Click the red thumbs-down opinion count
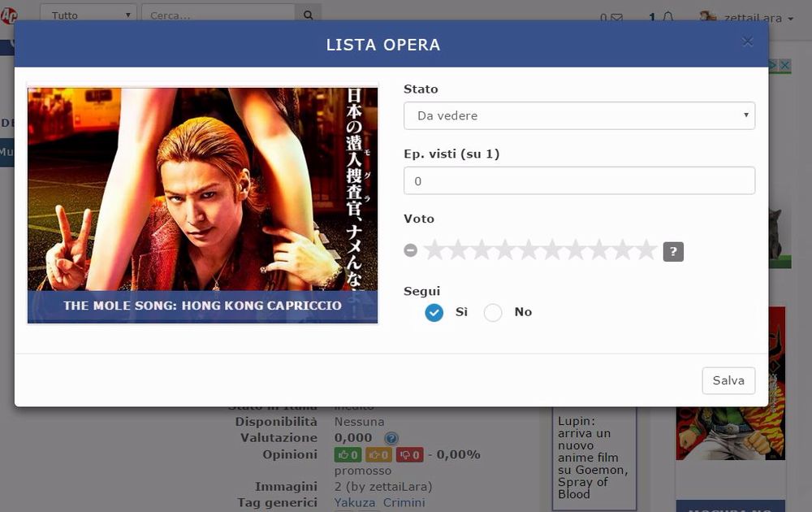Image resolution: width=812 pixels, height=512 pixels. [x=409, y=455]
